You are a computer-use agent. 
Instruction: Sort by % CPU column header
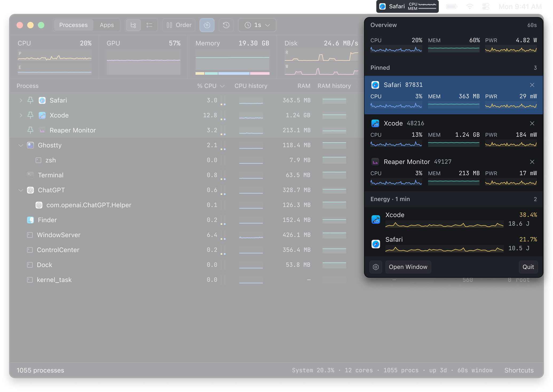211,86
